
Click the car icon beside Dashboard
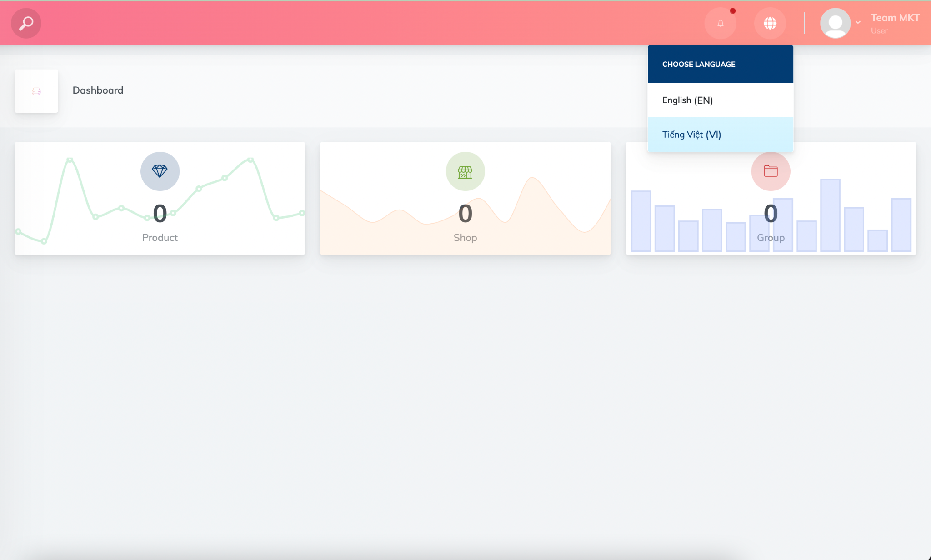click(36, 91)
